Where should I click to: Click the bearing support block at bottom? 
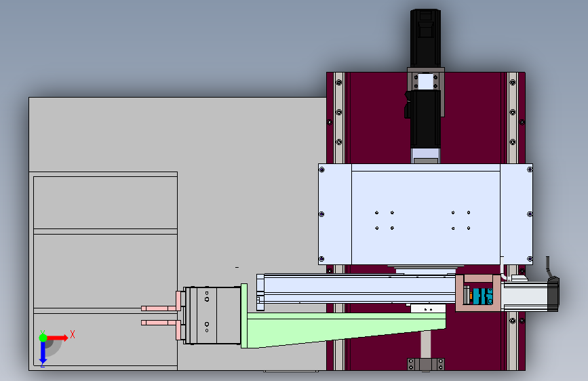click(x=426, y=364)
